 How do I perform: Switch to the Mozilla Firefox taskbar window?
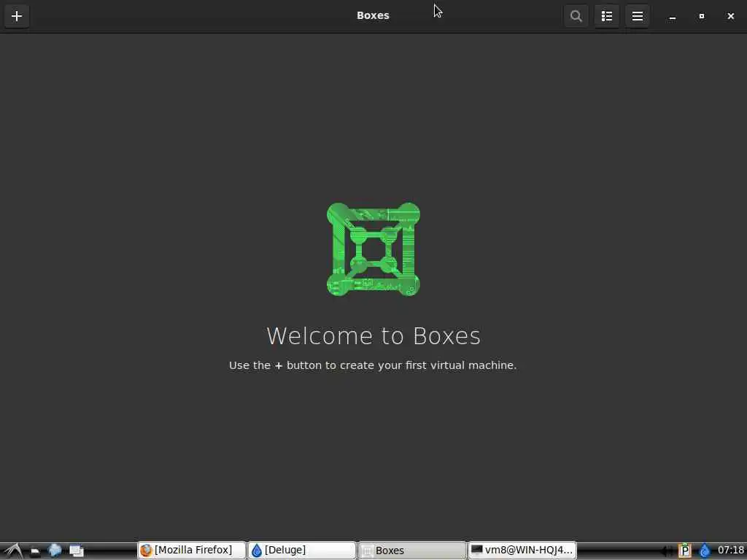point(192,551)
